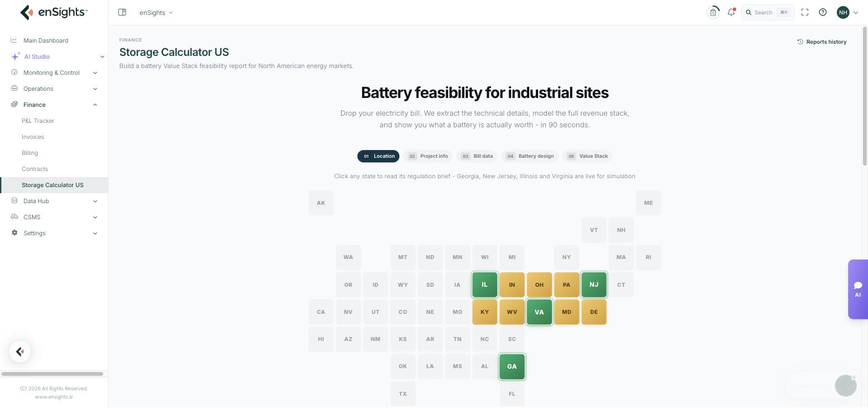
Task: Click the Pennsylvania (PA) state tile
Action: click(566, 285)
